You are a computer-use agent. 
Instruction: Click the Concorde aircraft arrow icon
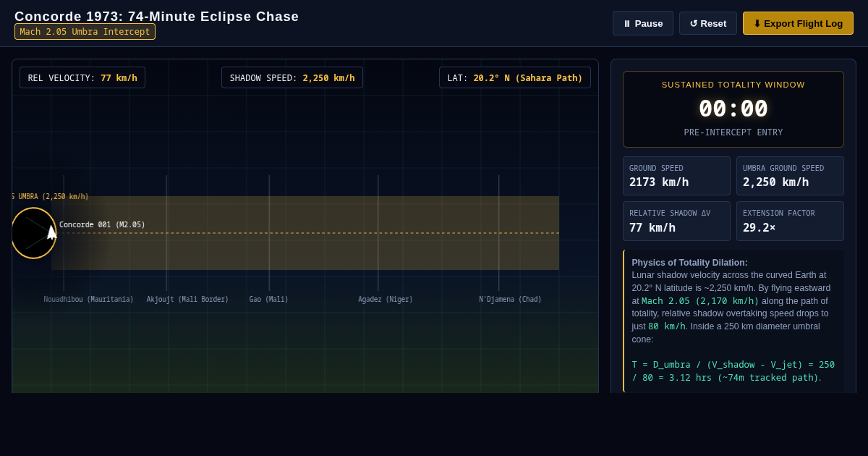(51, 232)
